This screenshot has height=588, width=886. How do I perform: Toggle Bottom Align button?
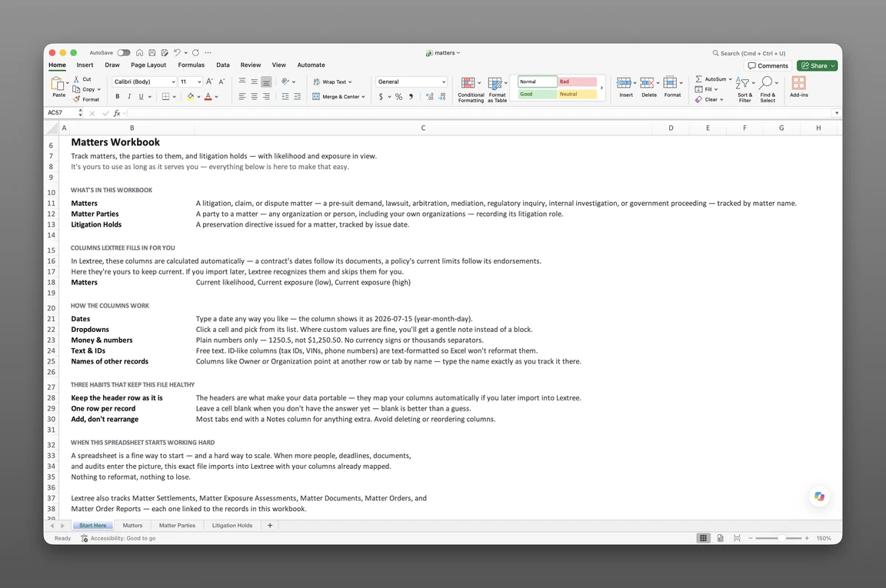coord(266,81)
